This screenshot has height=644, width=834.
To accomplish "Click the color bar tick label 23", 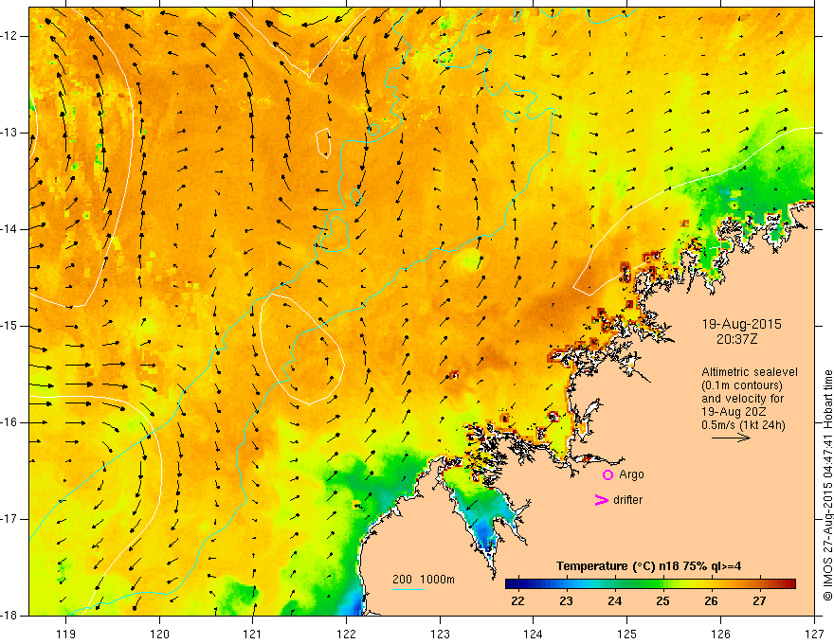I will tap(566, 601).
